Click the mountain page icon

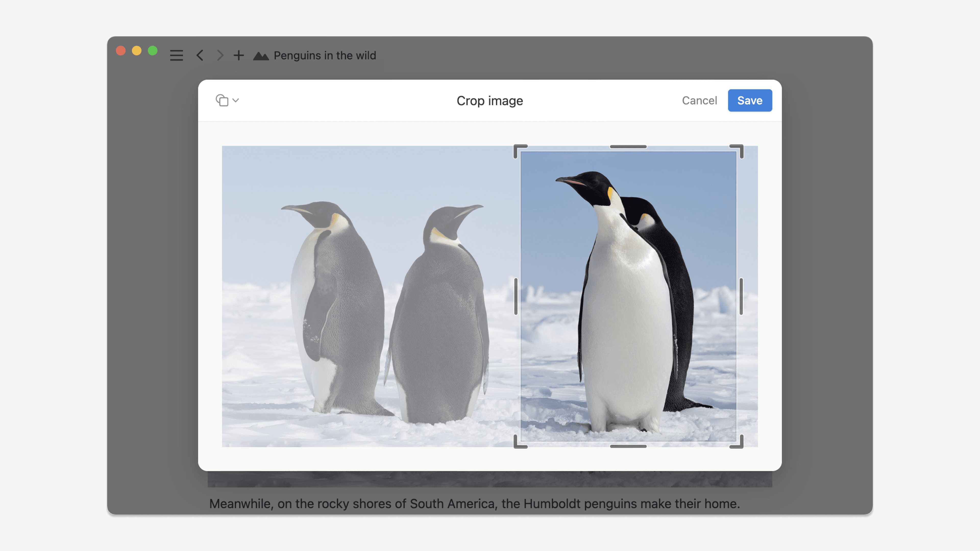pyautogui.click(x=261, y=56)
